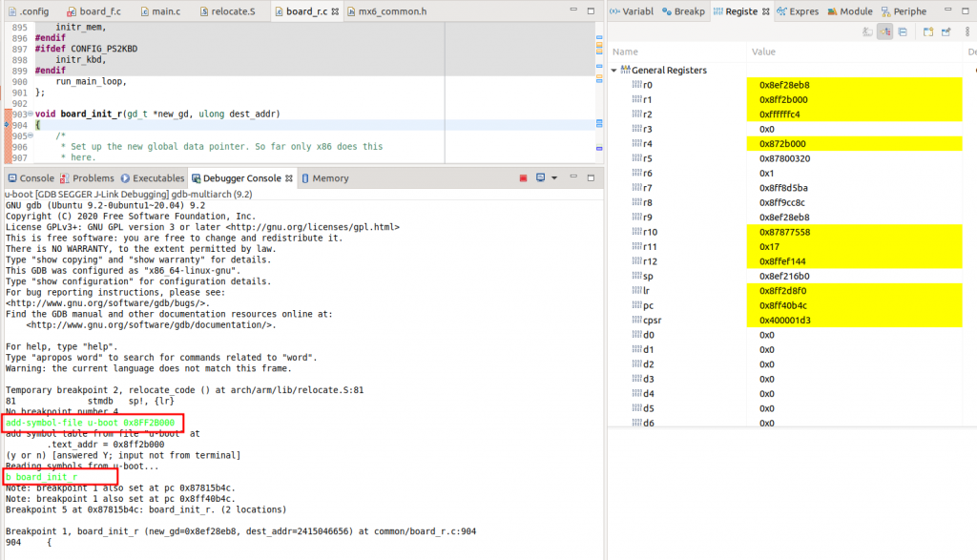Screen dimensions: 977x560
Task: Fold the board_init_r function at line 903
Action: point(30,114)
